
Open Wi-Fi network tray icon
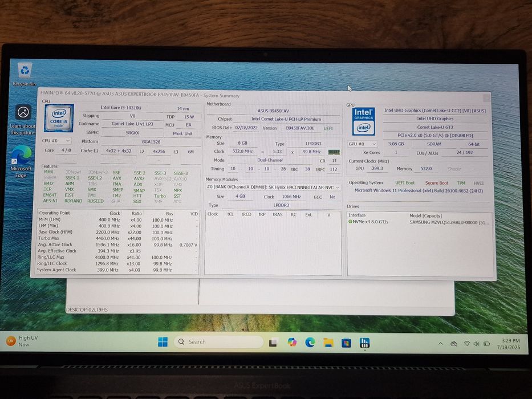click(x=467, y=344)
